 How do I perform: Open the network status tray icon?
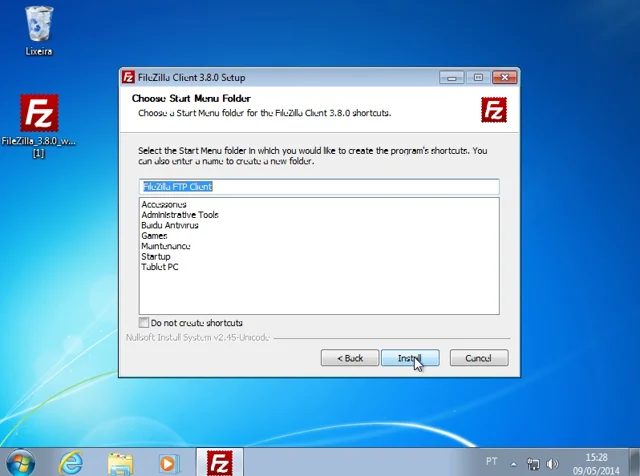pyautogui.click(x=533, y=464)
